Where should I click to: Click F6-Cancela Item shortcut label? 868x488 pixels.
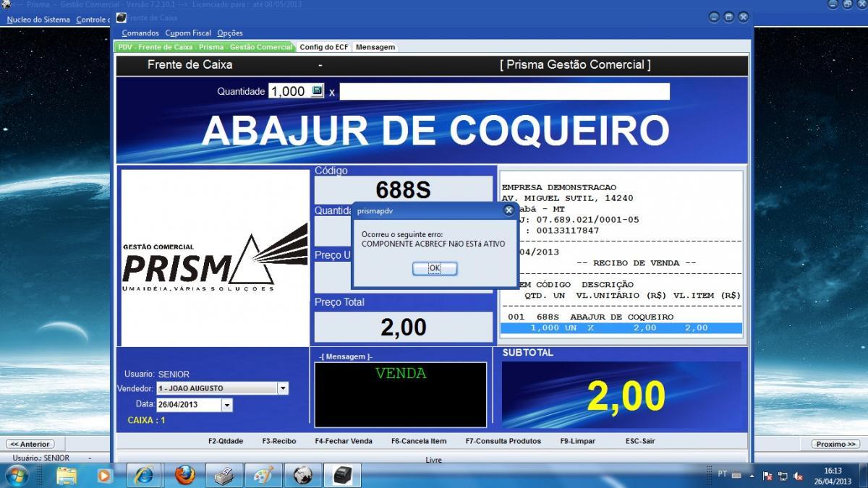(x=419, y=441)
